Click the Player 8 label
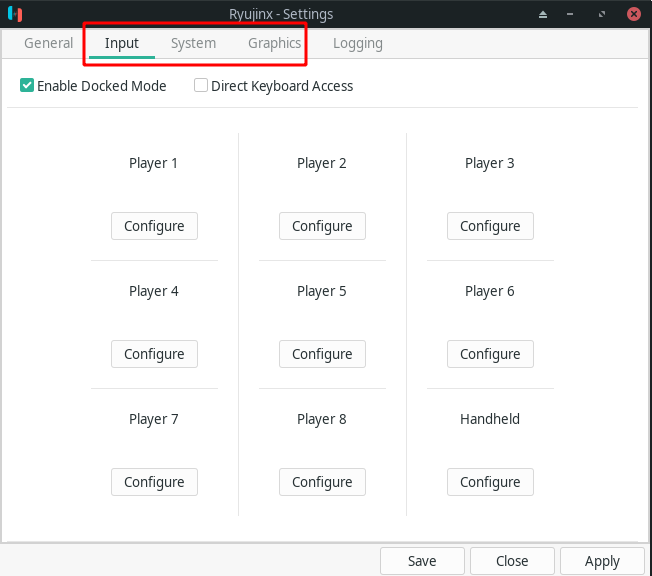The width and height of the screenshot is (652, 576). pos(321,419)
